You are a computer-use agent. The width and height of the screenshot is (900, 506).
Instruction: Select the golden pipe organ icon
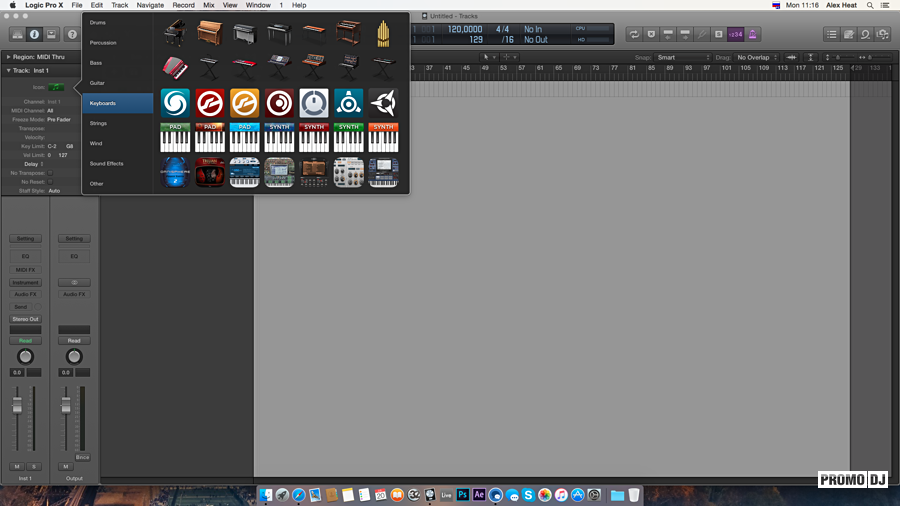point(383,33)
